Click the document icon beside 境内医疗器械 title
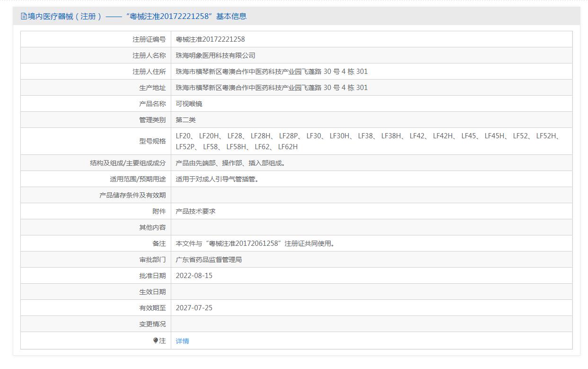 24,16
